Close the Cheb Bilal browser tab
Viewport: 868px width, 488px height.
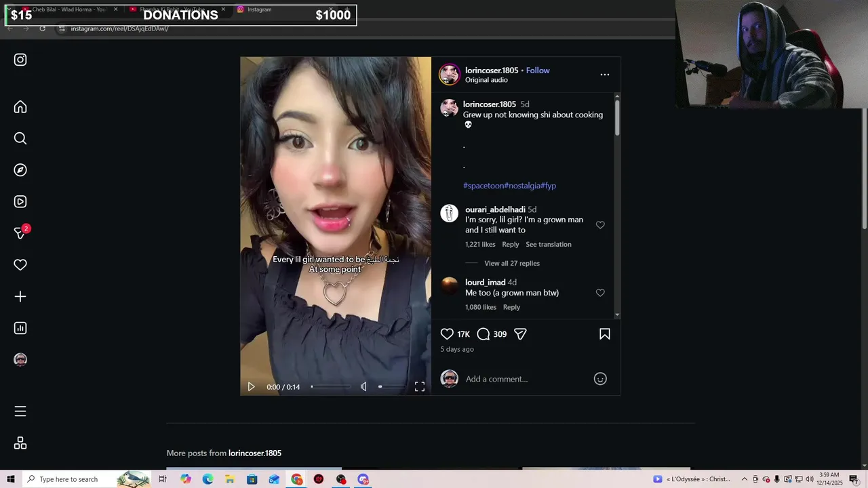point(116,9)
